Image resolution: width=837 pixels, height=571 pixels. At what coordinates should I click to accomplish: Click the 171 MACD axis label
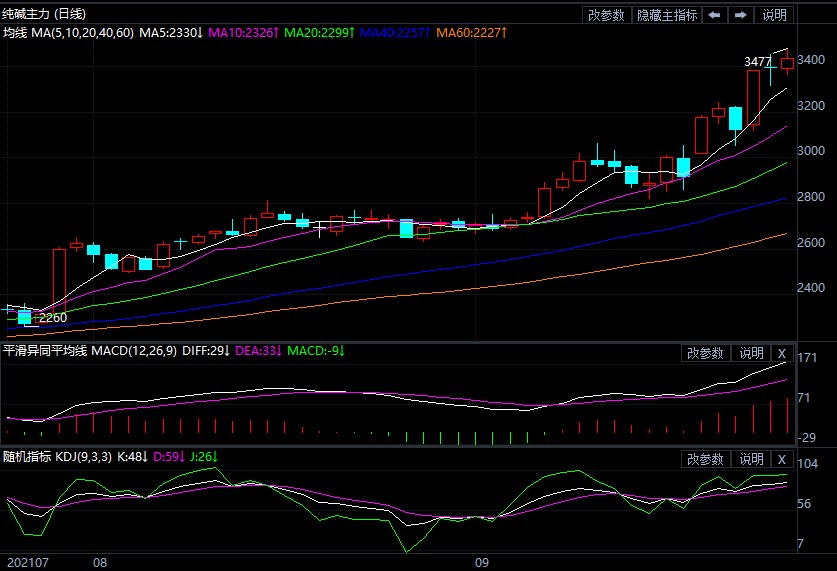[807, 358]
